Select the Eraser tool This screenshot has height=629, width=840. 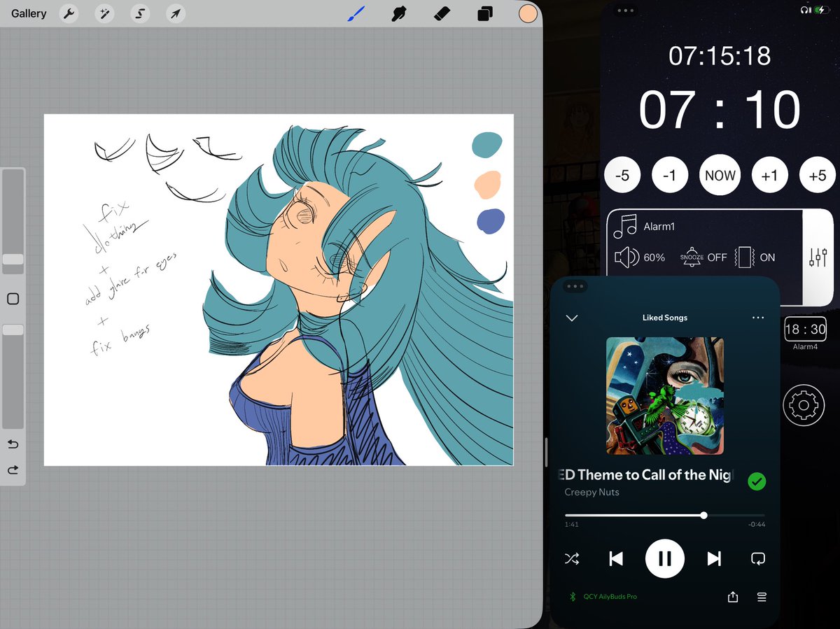pos(442,13)
